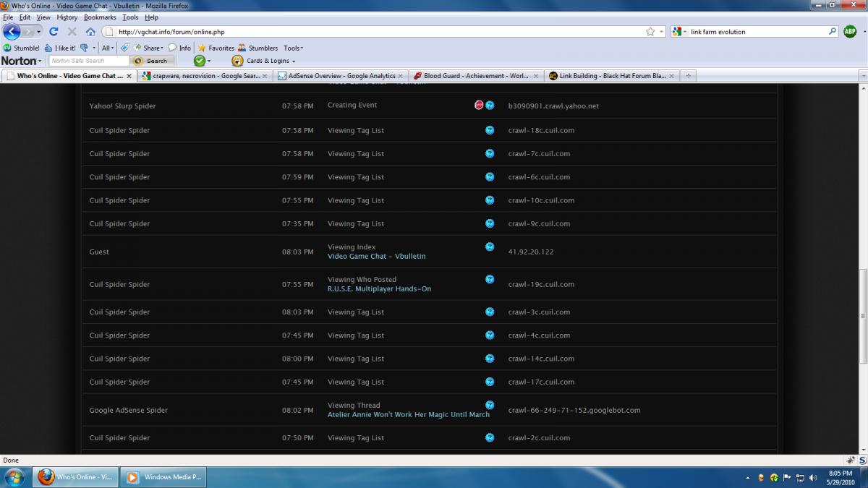Click the search magnifier in the Google box
This screenshot has width=868, height=488.
pyautogui.click(x=833, y=32)
